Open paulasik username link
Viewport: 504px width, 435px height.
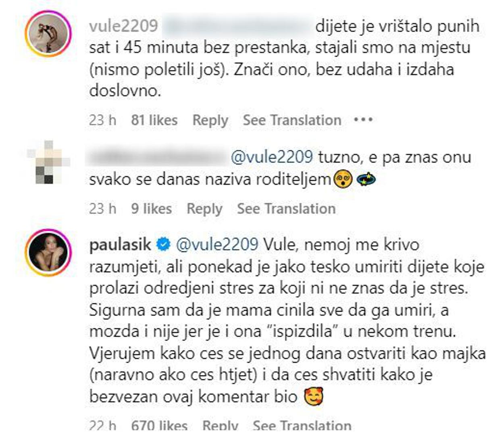(x=120, y=245)
